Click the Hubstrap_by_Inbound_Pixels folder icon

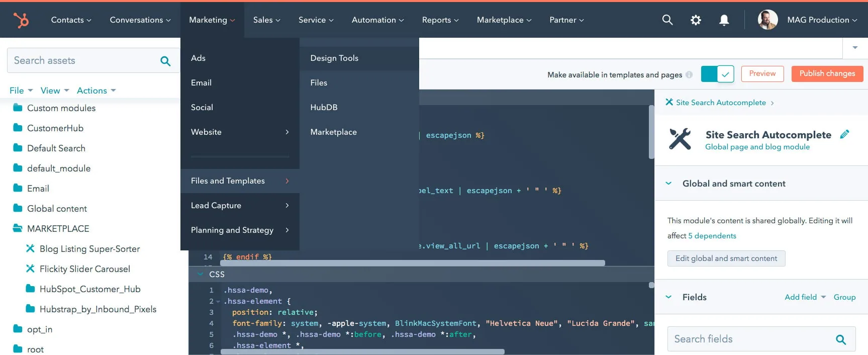point(30,309)
